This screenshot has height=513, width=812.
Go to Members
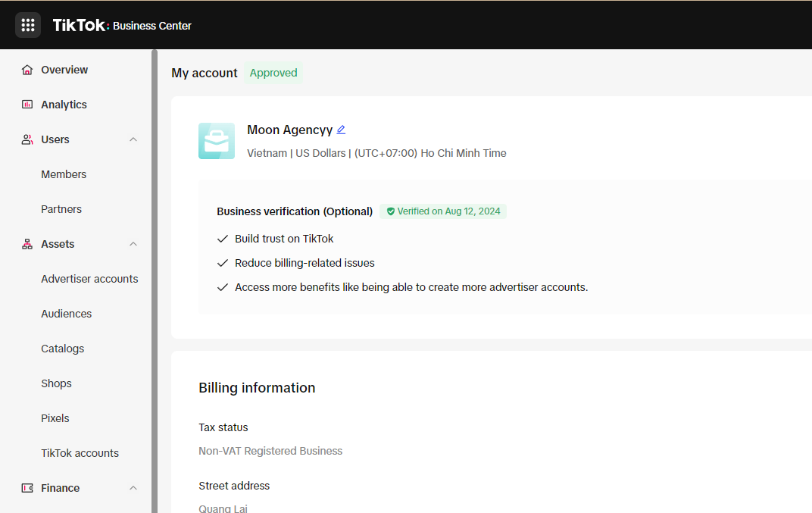(x=64, y=174)
